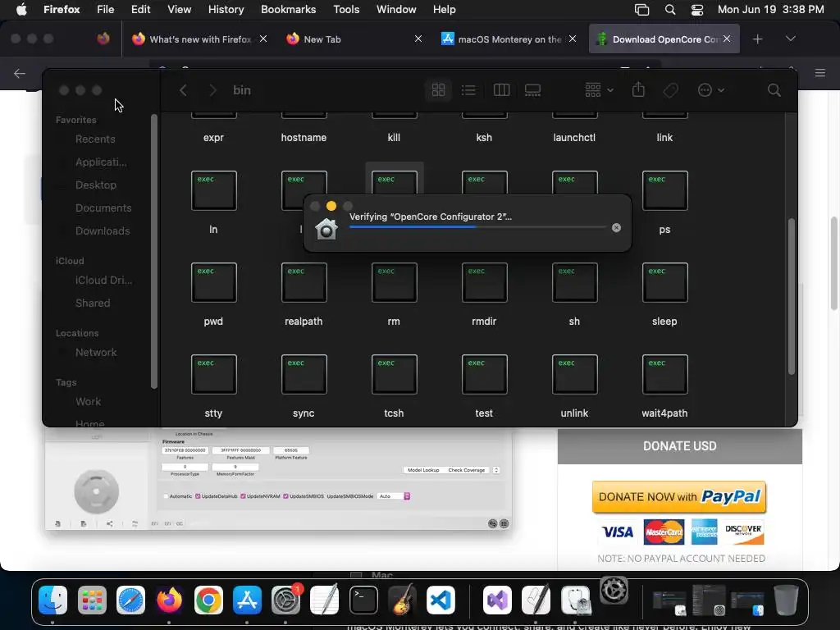This screenshot has width=840, height=630.
Task: Switch Finder to list view
Action: click(468, 90)
